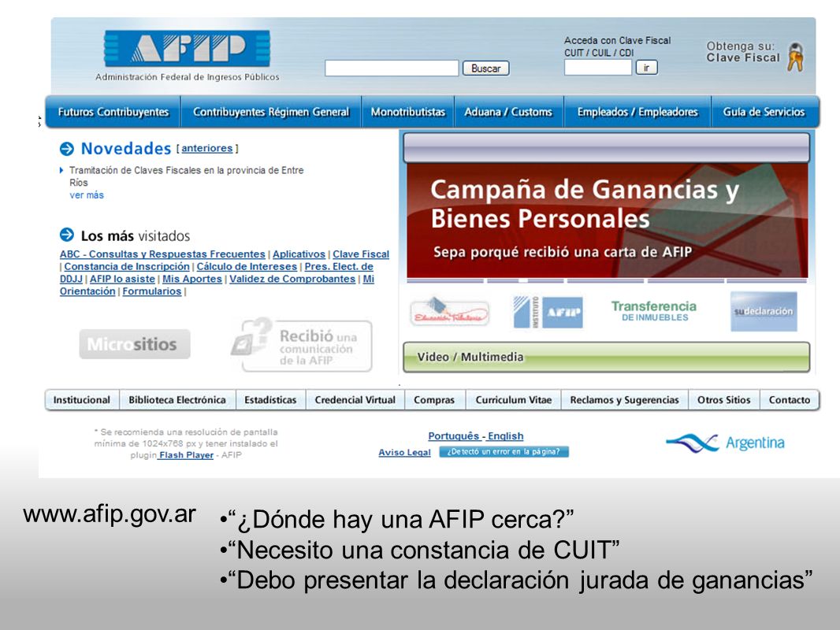The height and width of the screenshot is (630, 840).
Task: Open Flash Player link
Action: [186, 455]
